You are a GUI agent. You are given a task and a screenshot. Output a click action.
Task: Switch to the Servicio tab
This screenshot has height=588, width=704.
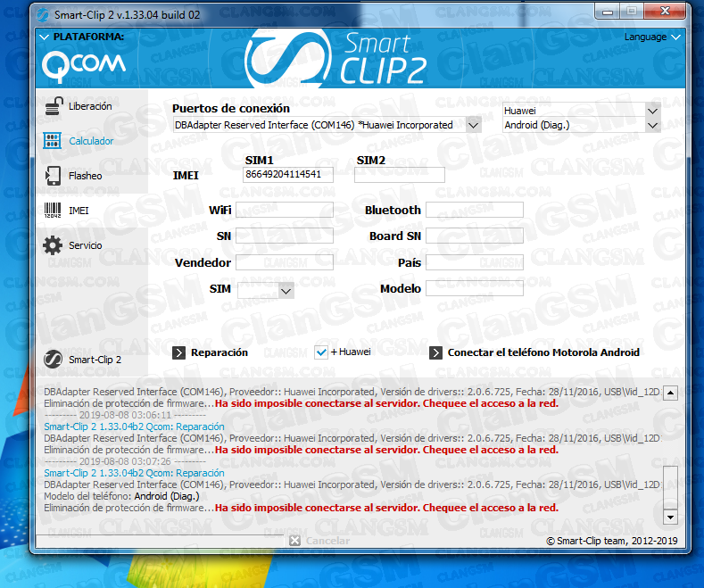tap(86, 245)
